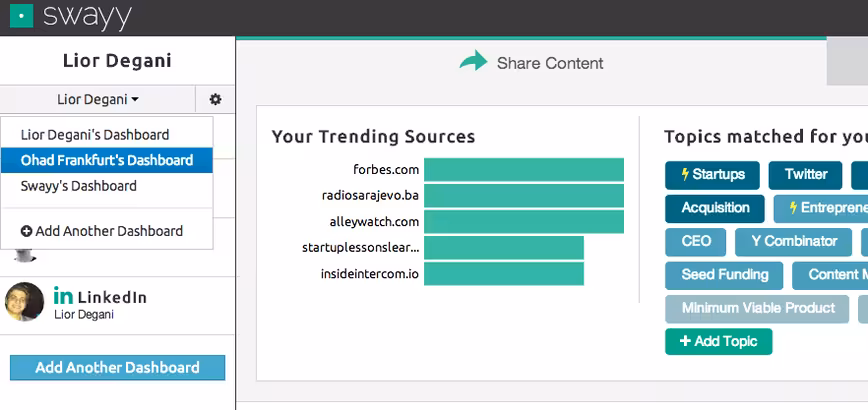Click the forbes.com trending source bar
Image resolution: width=868 pixels, height=410 pixels.
pyautogui.click(x=524, y=170)
